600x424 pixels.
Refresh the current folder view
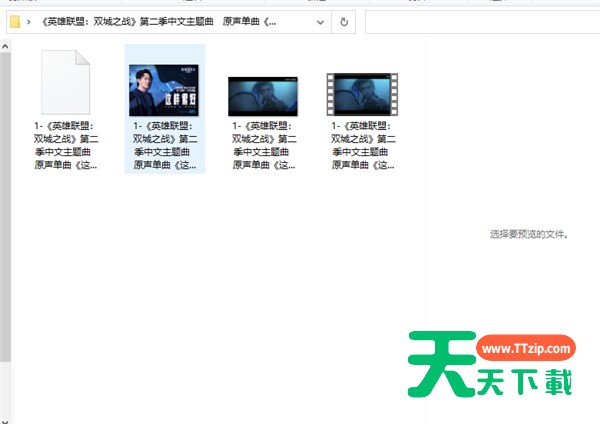point(344,21)
